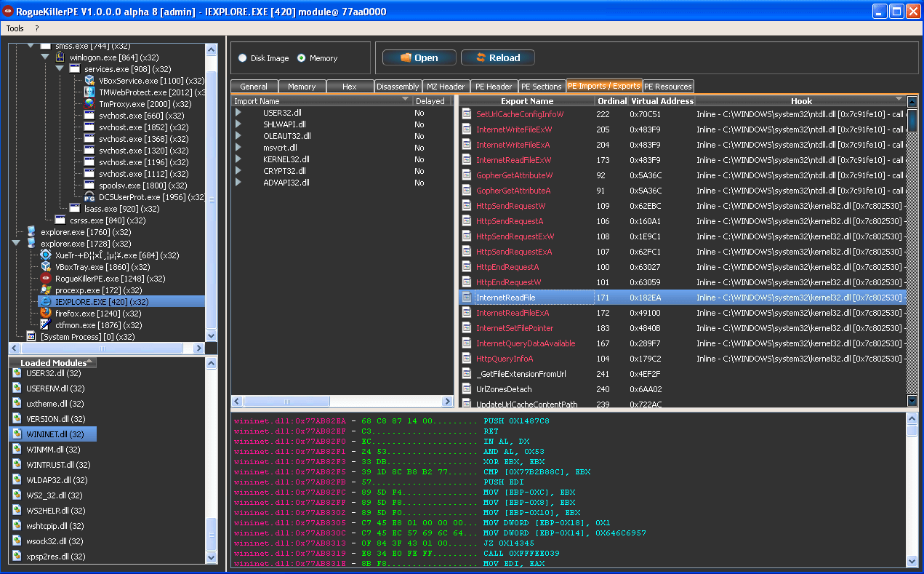Click the export list scrollbar down arrow
924x574 pixels.
click(912, 401)
